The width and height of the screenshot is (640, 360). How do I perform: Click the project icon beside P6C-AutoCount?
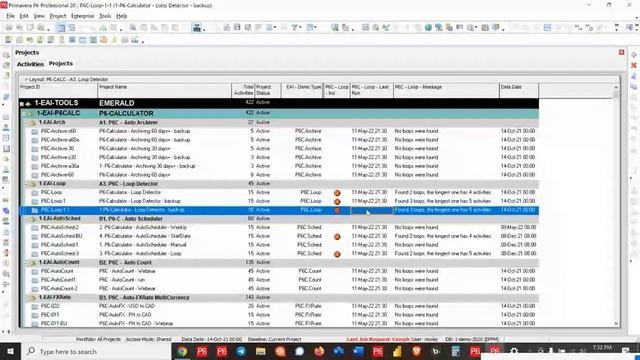(35, 271)
